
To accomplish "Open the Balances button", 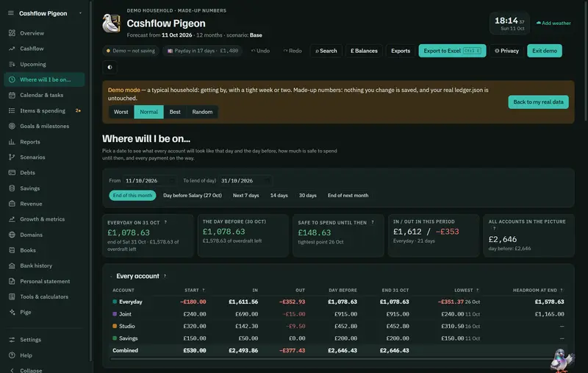I will 364,51.
